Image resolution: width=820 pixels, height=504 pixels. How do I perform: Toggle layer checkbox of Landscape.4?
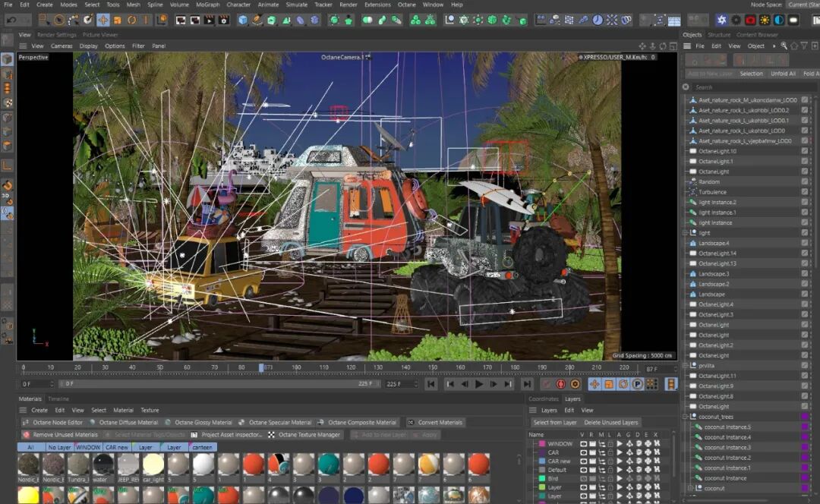tap(805, 243)
